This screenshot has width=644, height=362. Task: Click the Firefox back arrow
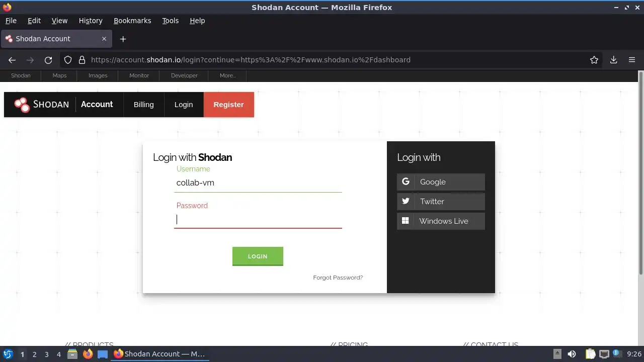pyautogui.click(x=12, y=60)
